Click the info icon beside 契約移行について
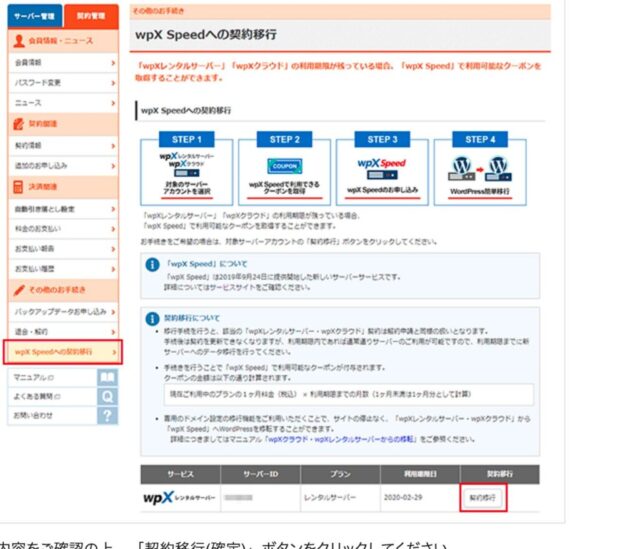Image resolution: width=640 pixels, height=549 pixels. (x=152, y=319)
